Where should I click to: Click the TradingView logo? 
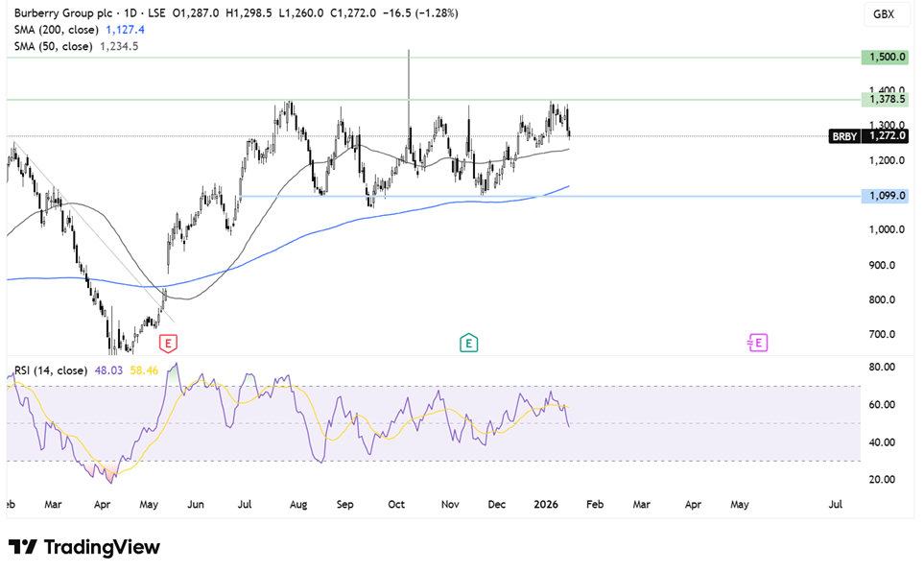tap(84, 547)
